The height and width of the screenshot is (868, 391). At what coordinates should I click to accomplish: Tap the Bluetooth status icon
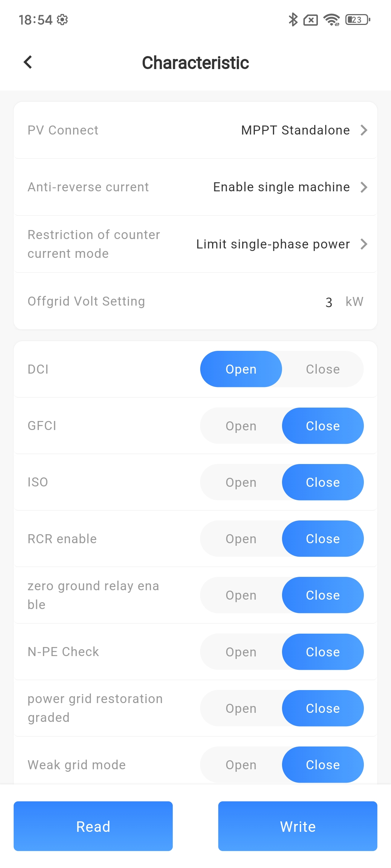tap(293, 20)
